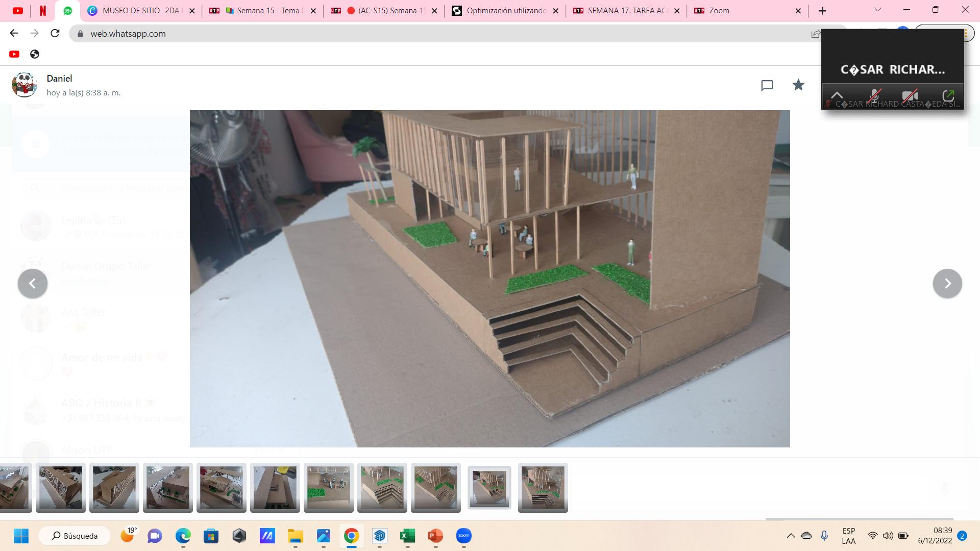Image resolution: width=980 pixels, height=551 pixels.
Task: Unmute the microphone in the Zoom mini window
Action: point(874,95)
